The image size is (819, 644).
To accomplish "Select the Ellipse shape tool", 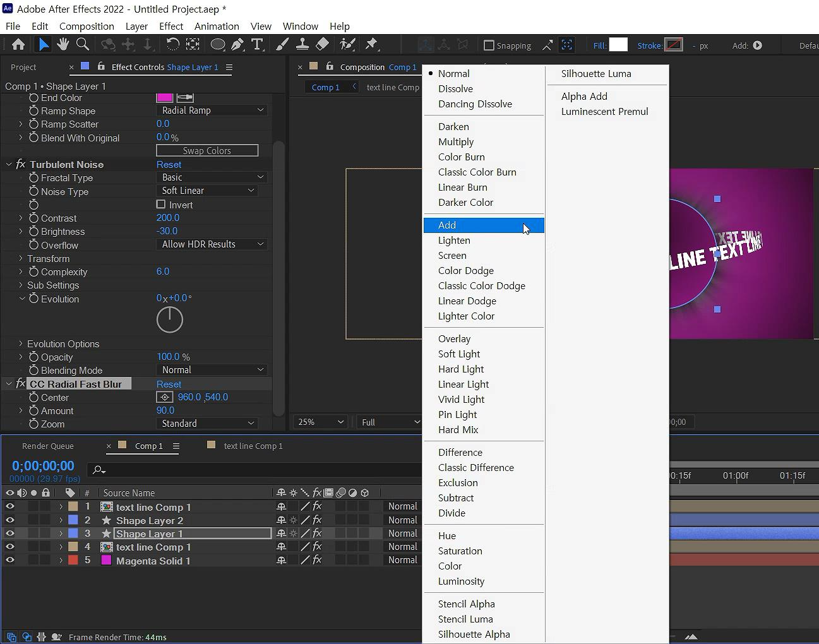I will pos(217,44).
